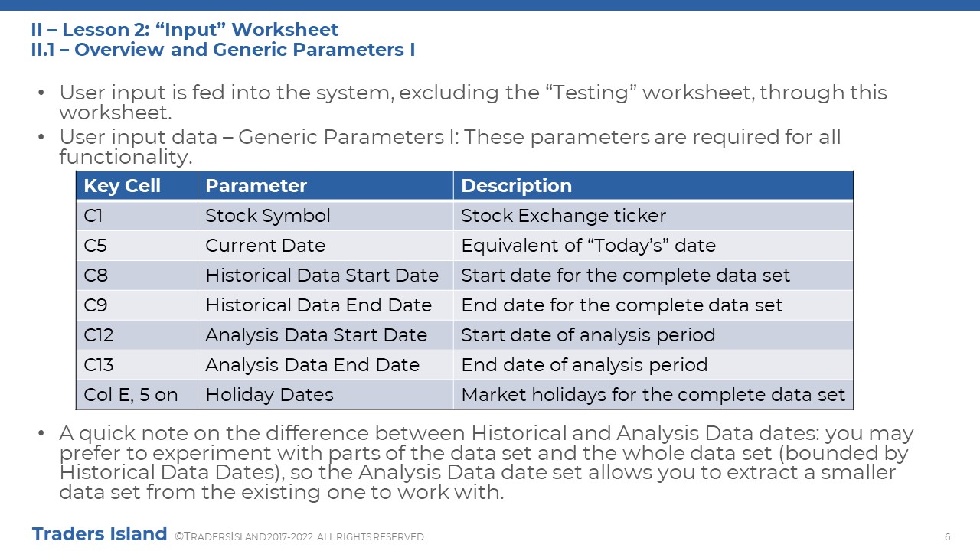The width and height of the screenshot is (980, 551).
Task: Select the "Holiday Dates" parameter cell
Action: (x=325, y=395)
